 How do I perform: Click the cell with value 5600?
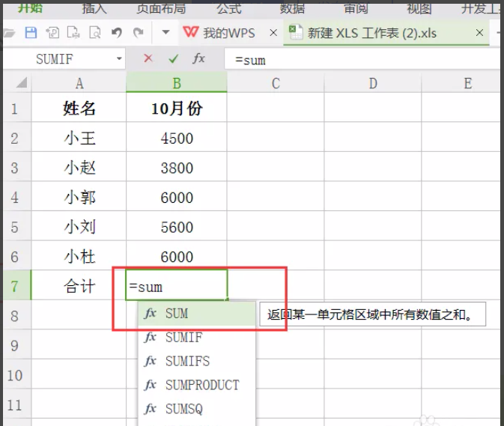177,226
